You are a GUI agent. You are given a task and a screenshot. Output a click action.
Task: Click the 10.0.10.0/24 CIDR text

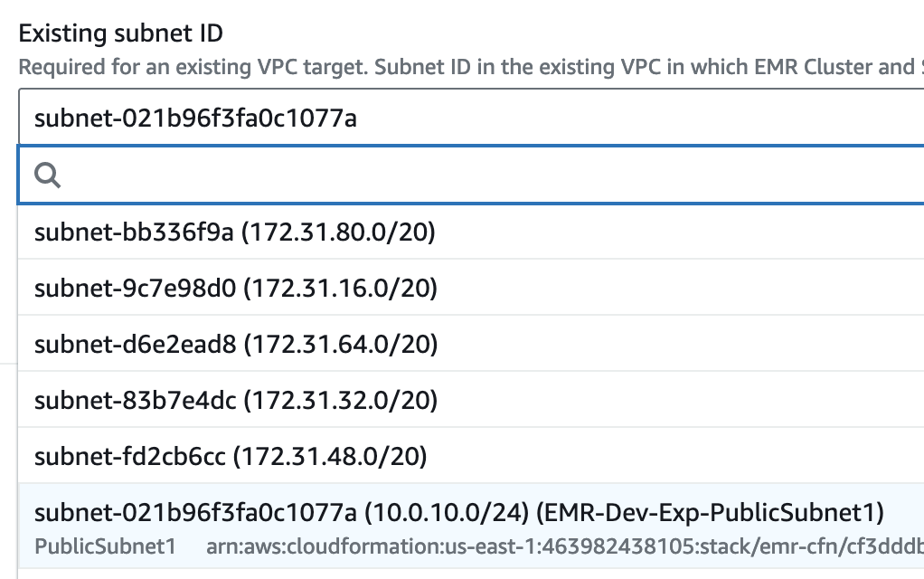pyautogui.click(x=447, y=512)
